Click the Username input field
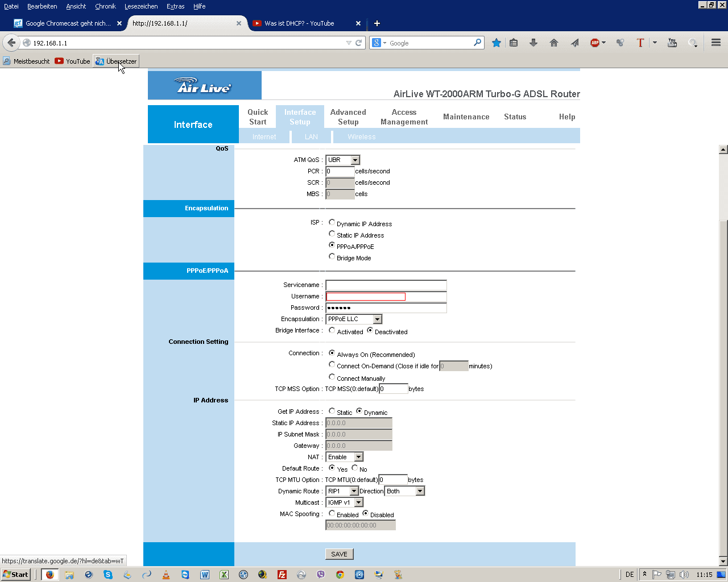728x582 pixels. click(386, 297)
